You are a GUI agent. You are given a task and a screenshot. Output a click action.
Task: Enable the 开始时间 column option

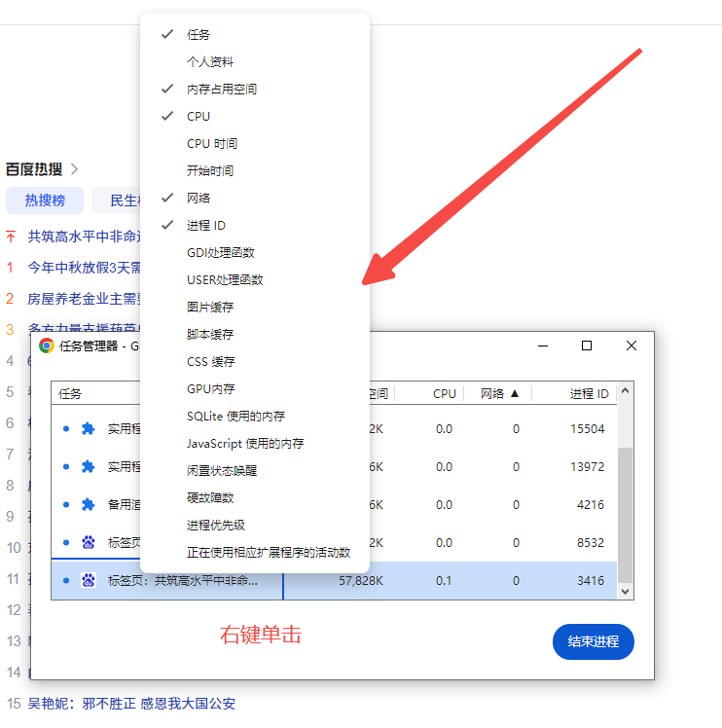[255, 171]
